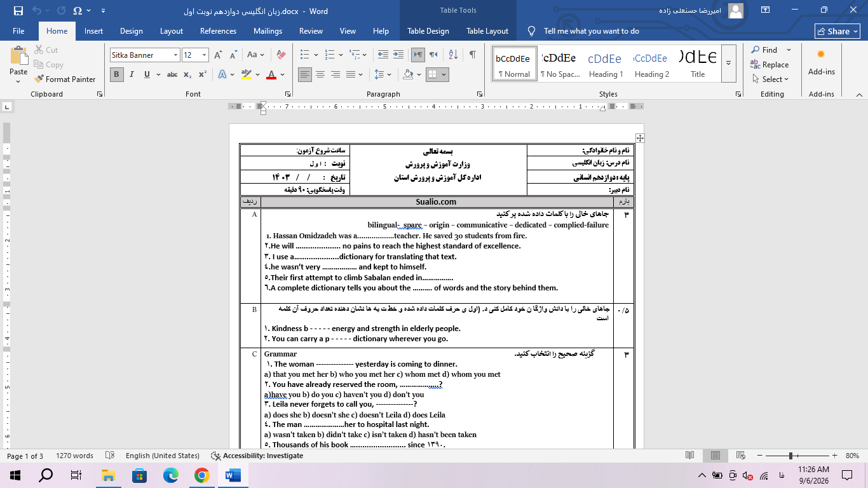Open Google Chrome from the taskbar
This screenshot has width=868, height=488.
[201, 475]
